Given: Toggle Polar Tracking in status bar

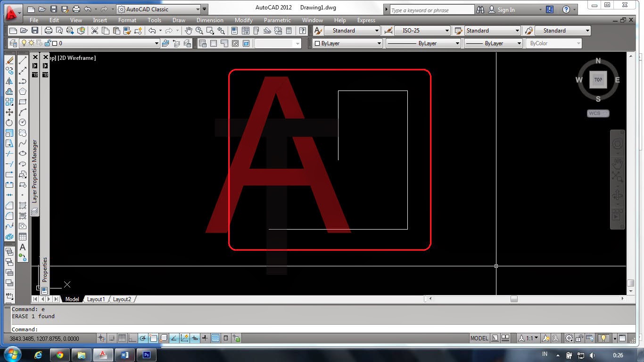Looking at the screenshot, I should point(143,338).
